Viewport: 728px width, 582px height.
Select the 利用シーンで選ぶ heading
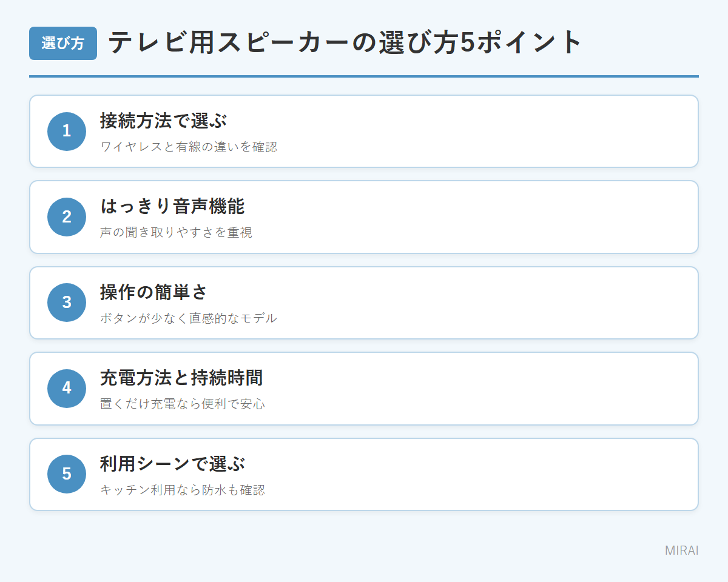click(172, 464)
